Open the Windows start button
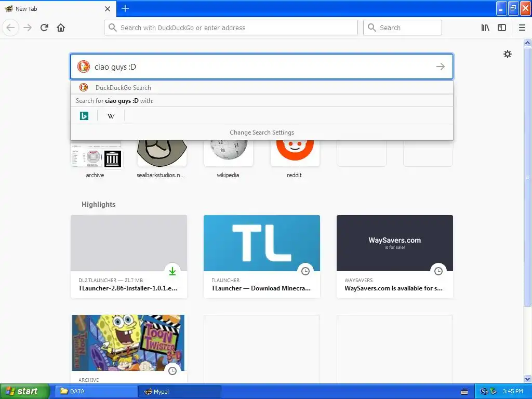 (25, 391)
